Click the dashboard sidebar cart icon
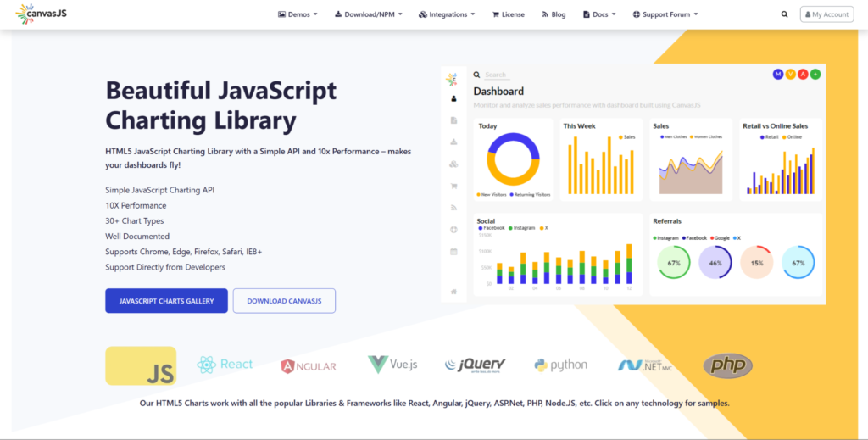Screen dimensions: 868x440 (x=454, y=186)
